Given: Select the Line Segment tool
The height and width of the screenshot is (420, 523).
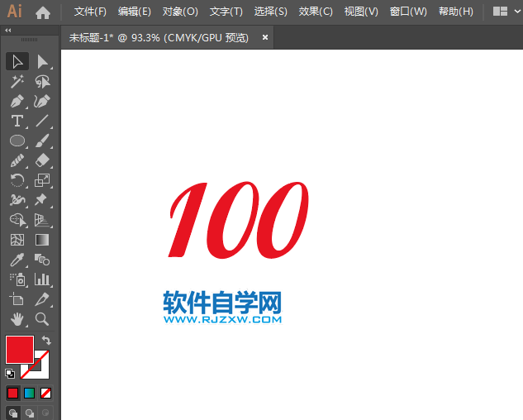Looking at the screenshot, I should [x=42, y=121].
